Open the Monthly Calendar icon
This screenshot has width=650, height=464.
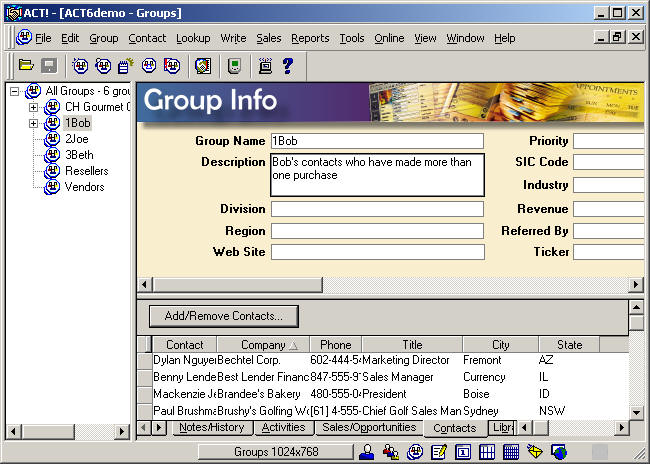click(511, 452)
